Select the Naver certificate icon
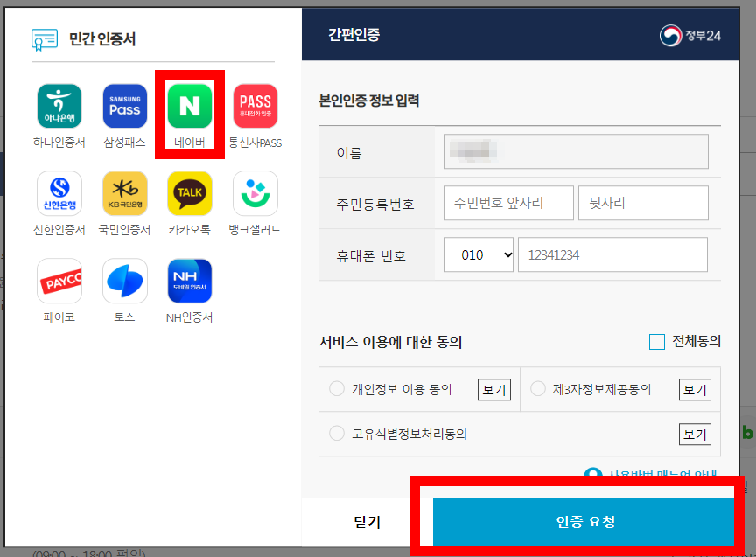The height and width of the screenshot is (557, 756). coord(190,106)
